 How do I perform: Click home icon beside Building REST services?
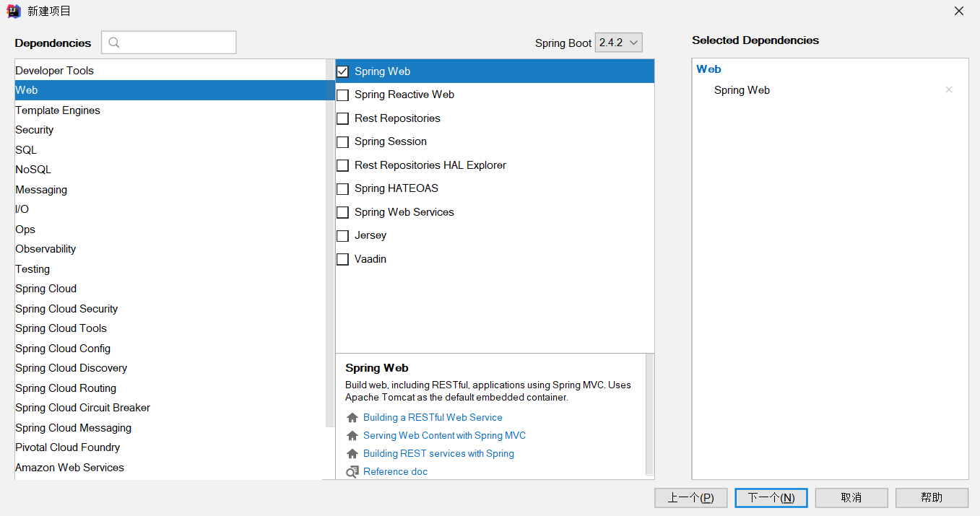(x=352, y=454)
